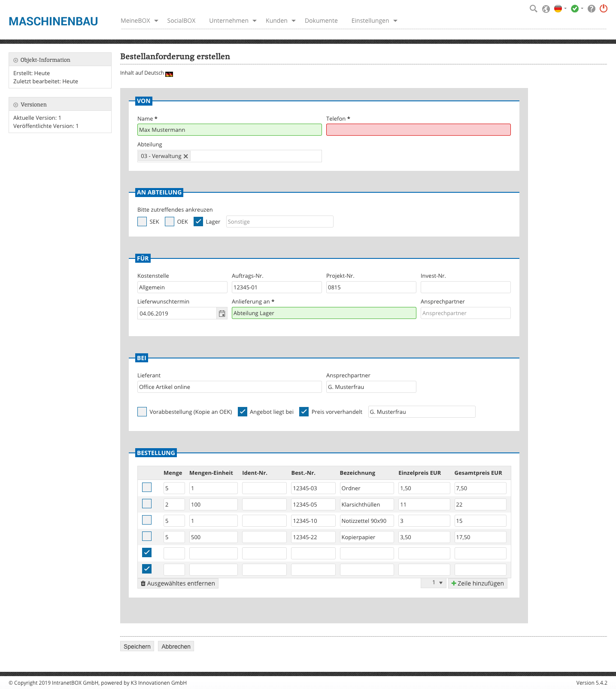Click the Lieferant field Office Artikel online
Image resolution: width=616 pixels, height=689 pixels.
[x=230, y=387]
